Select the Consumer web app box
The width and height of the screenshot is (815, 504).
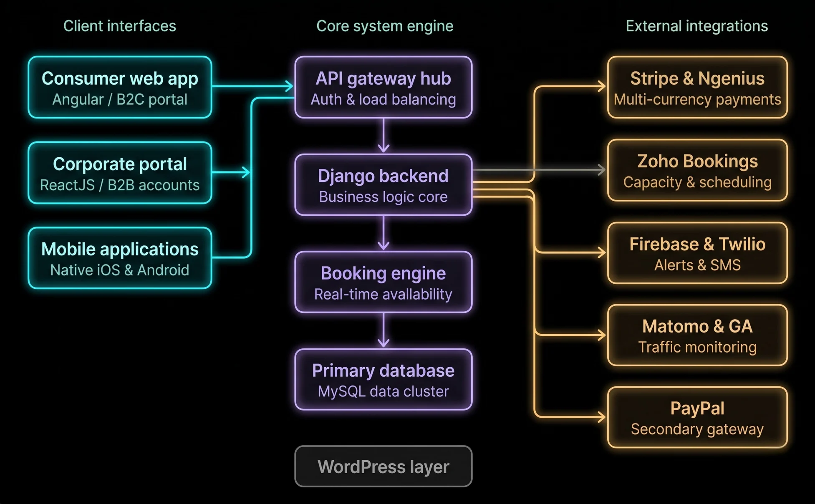(x=120, y=87)
